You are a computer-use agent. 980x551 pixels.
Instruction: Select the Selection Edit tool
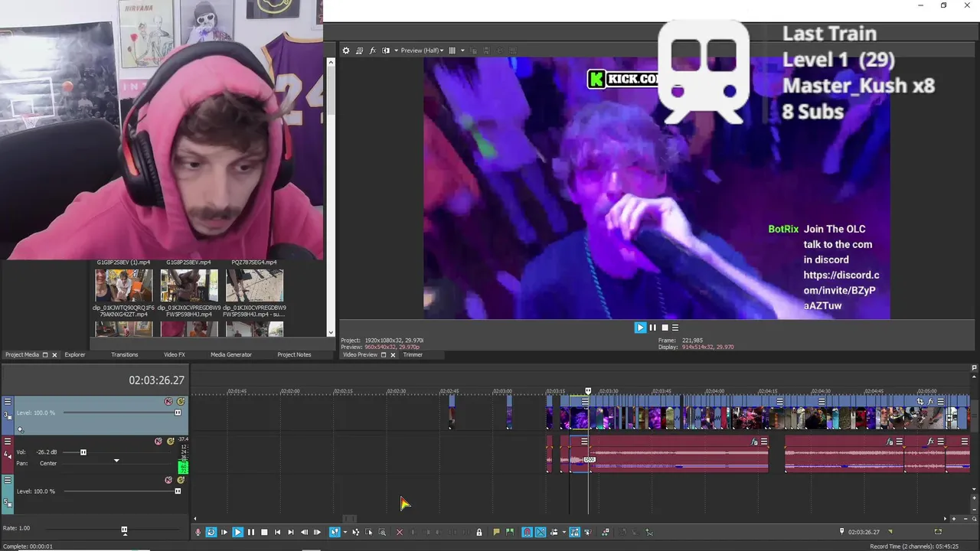coord(368,533)
